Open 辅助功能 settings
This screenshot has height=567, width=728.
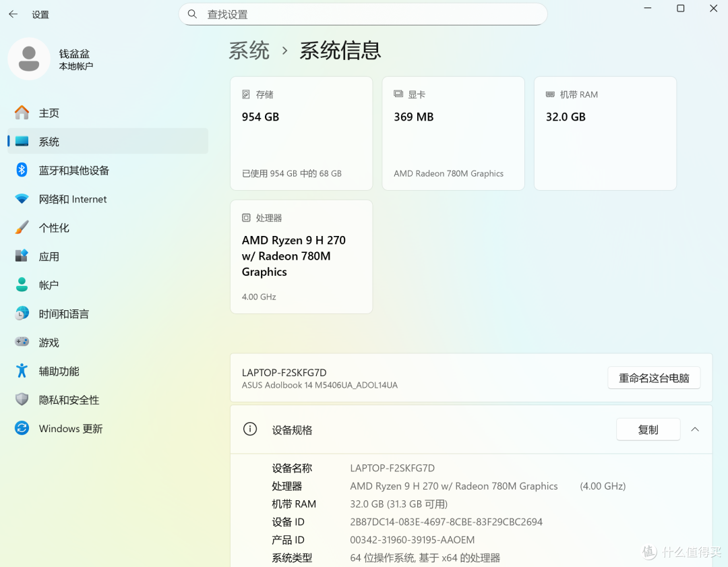(x=108, y=371)
